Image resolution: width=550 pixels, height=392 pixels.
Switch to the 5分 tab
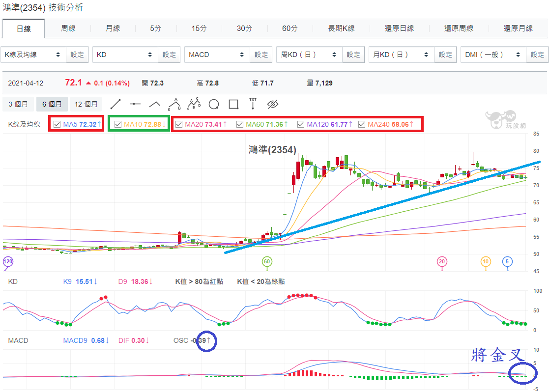pos(155,28)
